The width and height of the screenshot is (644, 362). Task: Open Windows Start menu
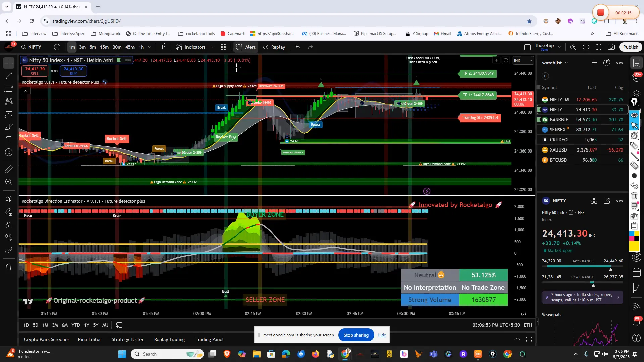(122, 354)
